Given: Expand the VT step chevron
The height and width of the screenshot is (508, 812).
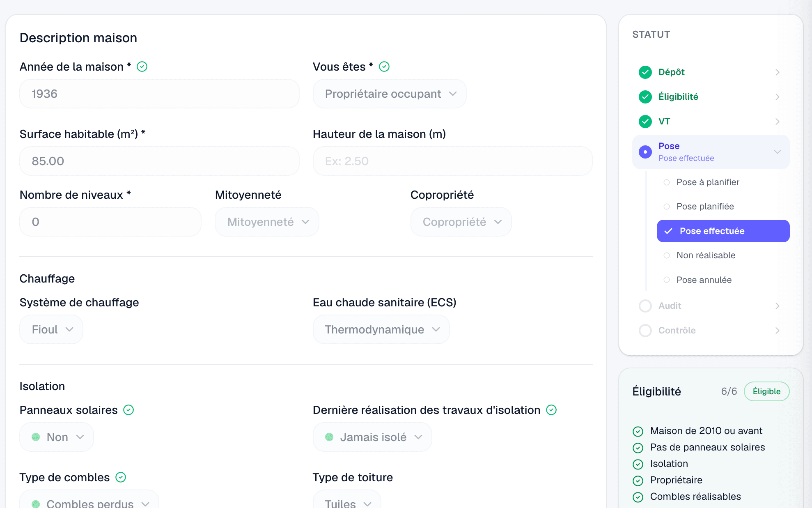Looking at the screenshot, I should click(x=778, y=122).
